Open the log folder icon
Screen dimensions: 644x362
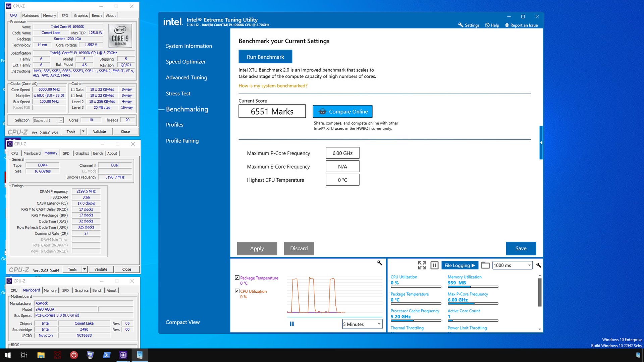tap(485, 265)
